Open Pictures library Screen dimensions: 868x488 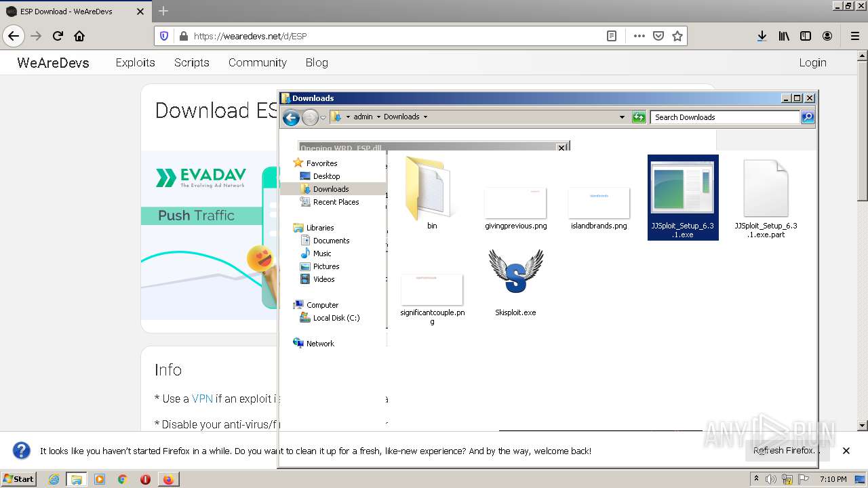coord(326,266)
